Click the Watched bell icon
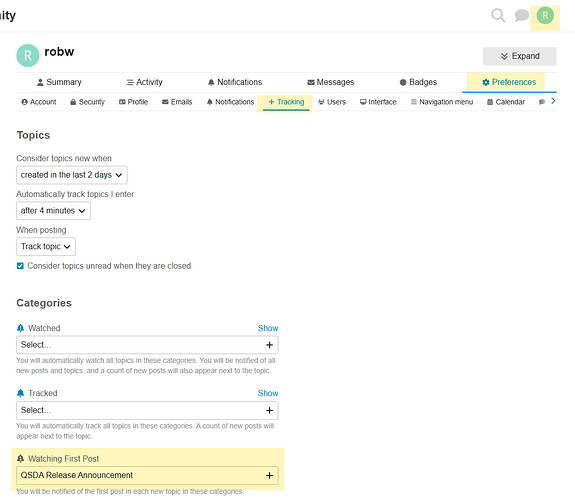This screenshot has height=500, width=575. pyautogui.click(x=20, y=328)
